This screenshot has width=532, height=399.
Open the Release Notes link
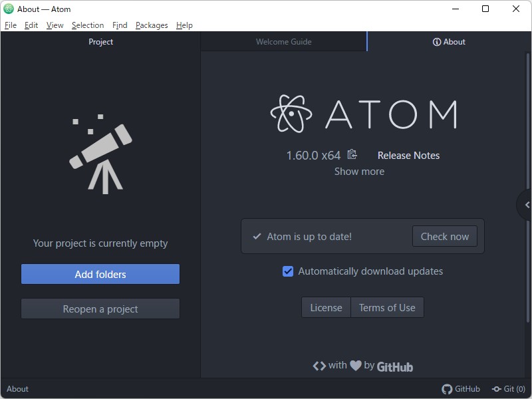[408, 155]
